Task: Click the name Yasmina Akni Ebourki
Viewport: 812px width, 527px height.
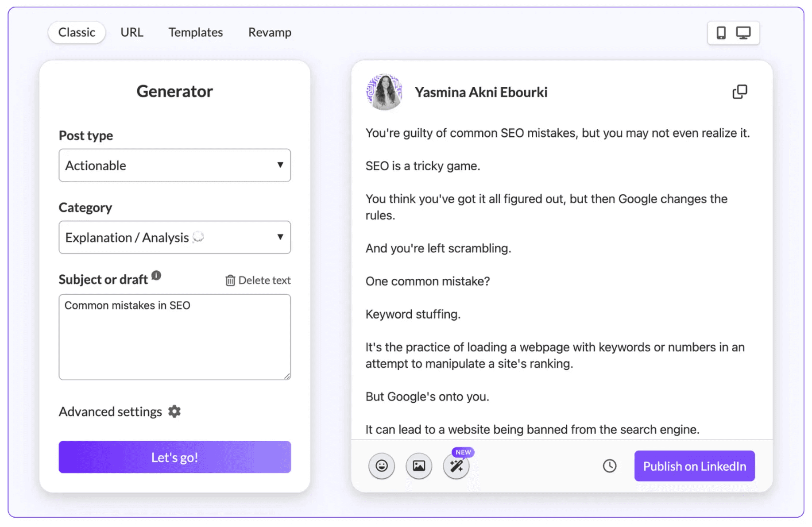Action: (x=481, y=92)
